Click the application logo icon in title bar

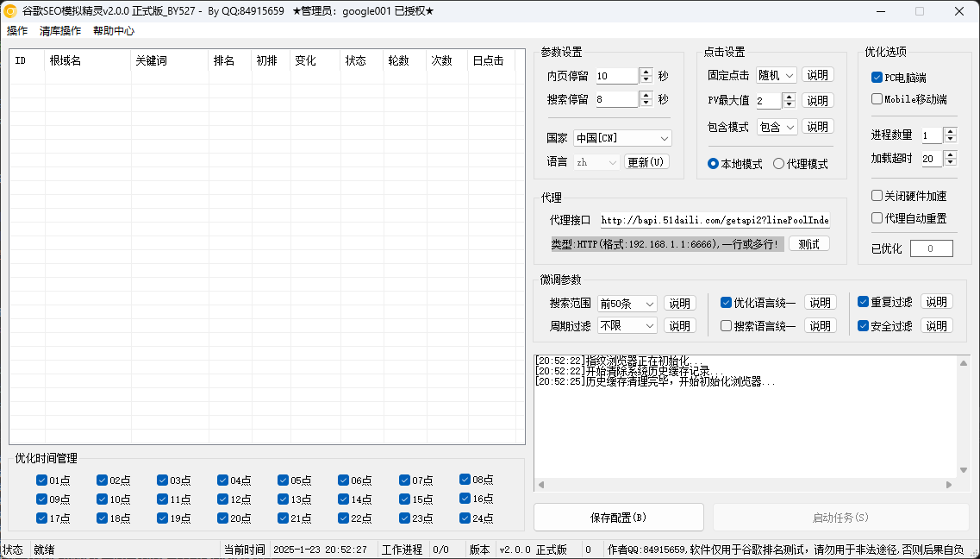click(11, 11)
